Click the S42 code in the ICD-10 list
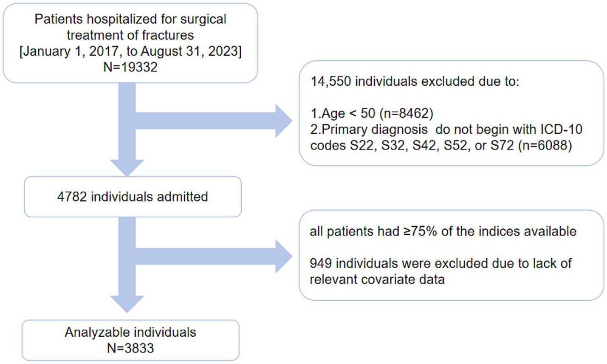 click(425, 145)
